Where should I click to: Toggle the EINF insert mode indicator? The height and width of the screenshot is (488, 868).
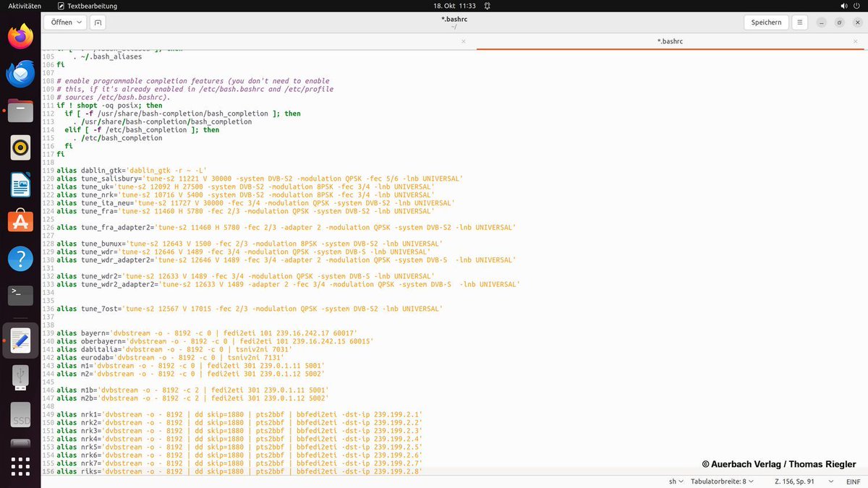tap(853, 481)
